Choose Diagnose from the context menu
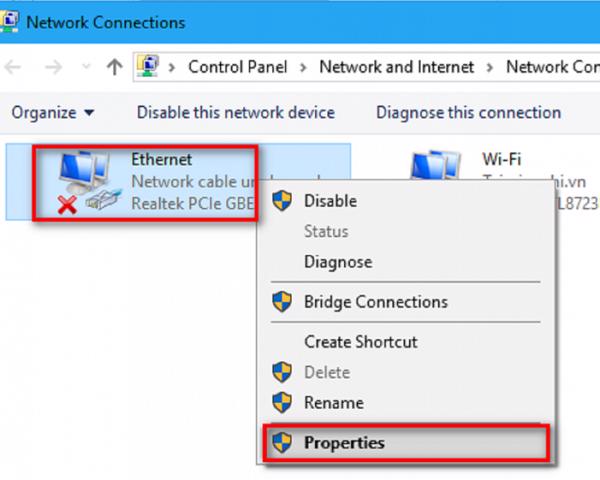The height and width of the screenshot is (480, 600). [x=337, y=262]
